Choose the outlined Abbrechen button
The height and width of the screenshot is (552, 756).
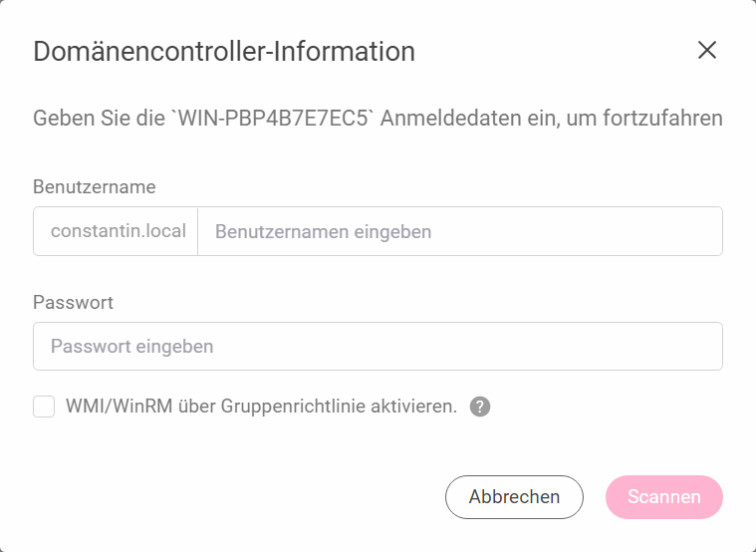(x=514, y=497)
